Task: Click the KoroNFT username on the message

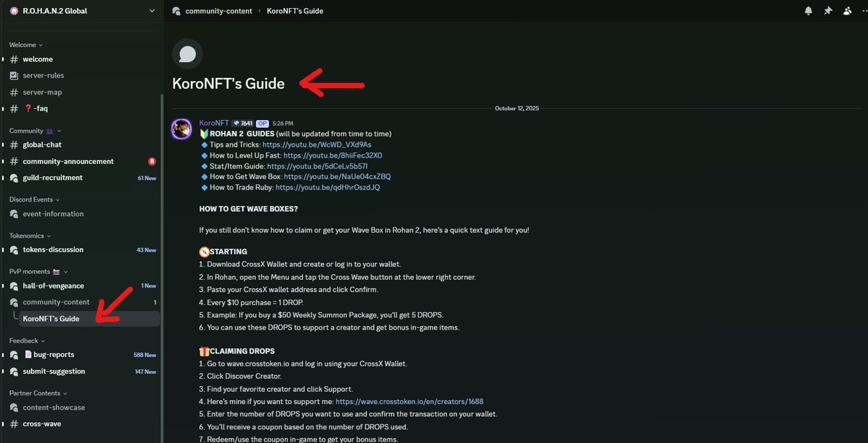Action: pos(214,123)
